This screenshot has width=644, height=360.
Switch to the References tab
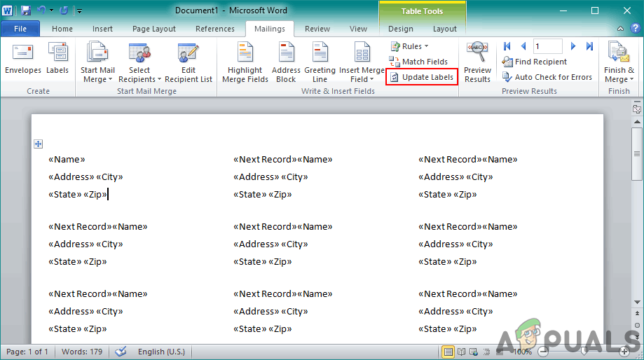215,29
